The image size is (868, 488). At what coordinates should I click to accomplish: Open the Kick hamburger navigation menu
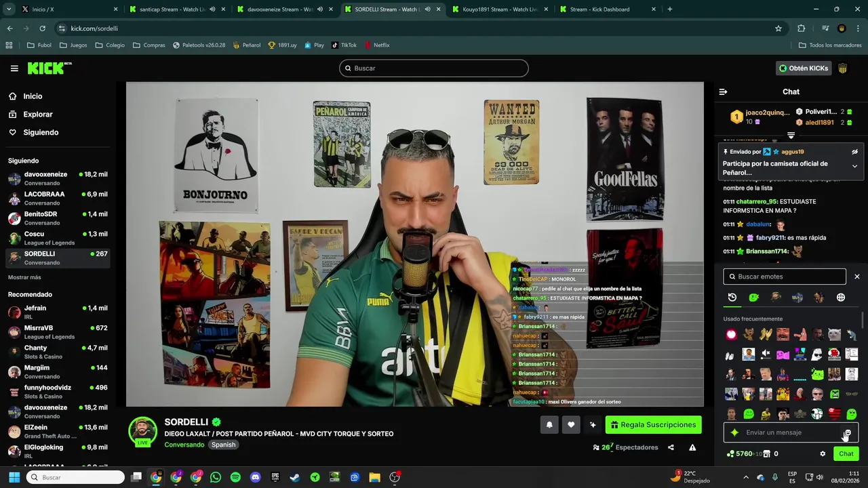[14, 68]
